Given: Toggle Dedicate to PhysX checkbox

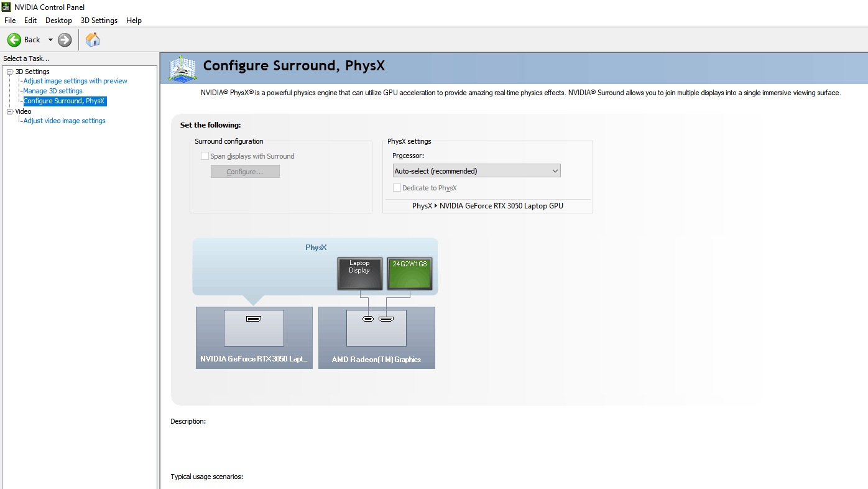Looking at the screenshot, I should pyautogui.click(x=397, y=188).
